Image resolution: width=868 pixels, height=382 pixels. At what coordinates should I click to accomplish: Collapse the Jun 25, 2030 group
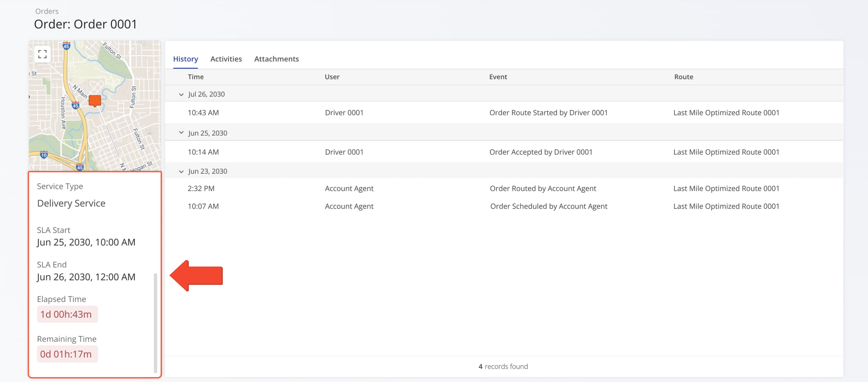[x=181, y=132]
